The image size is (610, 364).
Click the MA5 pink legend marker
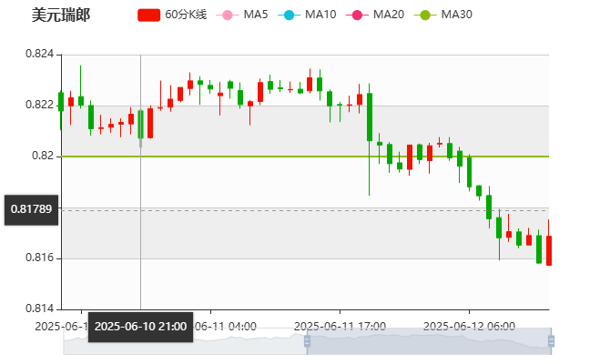pyautogui.click(x=227, y=15)
